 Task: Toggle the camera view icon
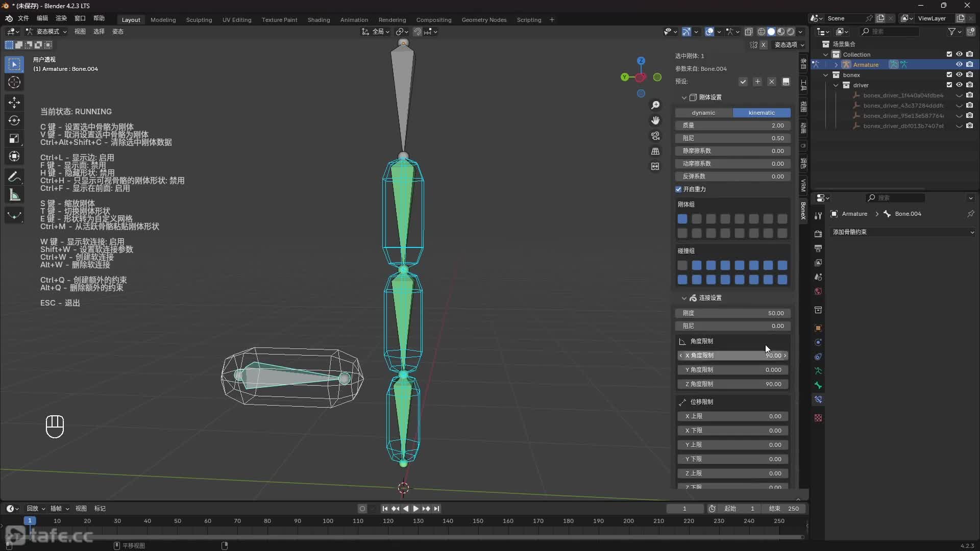pos(655,136)
